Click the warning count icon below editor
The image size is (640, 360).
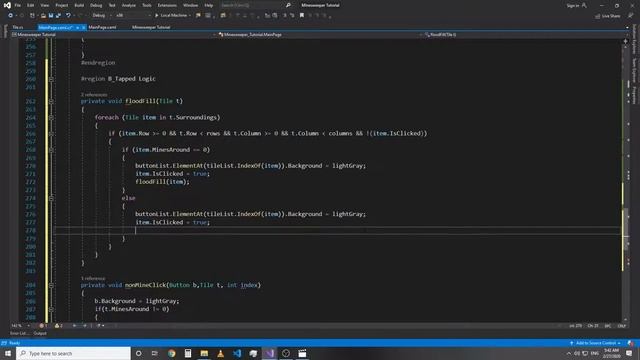click(57, 326)
